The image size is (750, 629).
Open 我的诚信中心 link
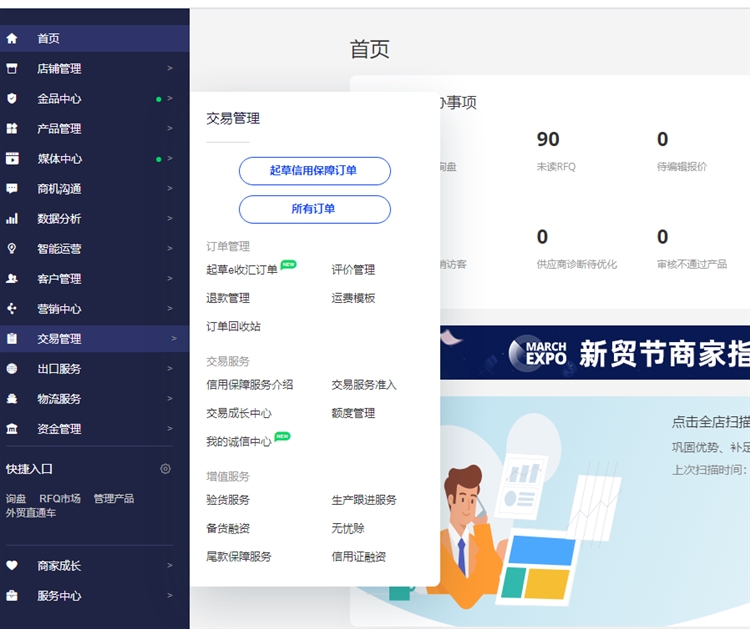[239, 441]
